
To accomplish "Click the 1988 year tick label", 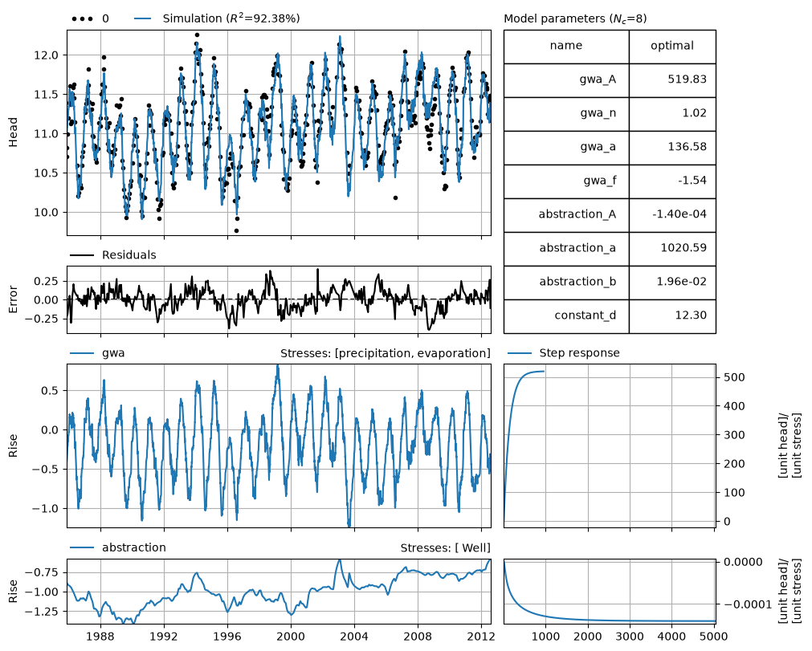I will 100,636.
